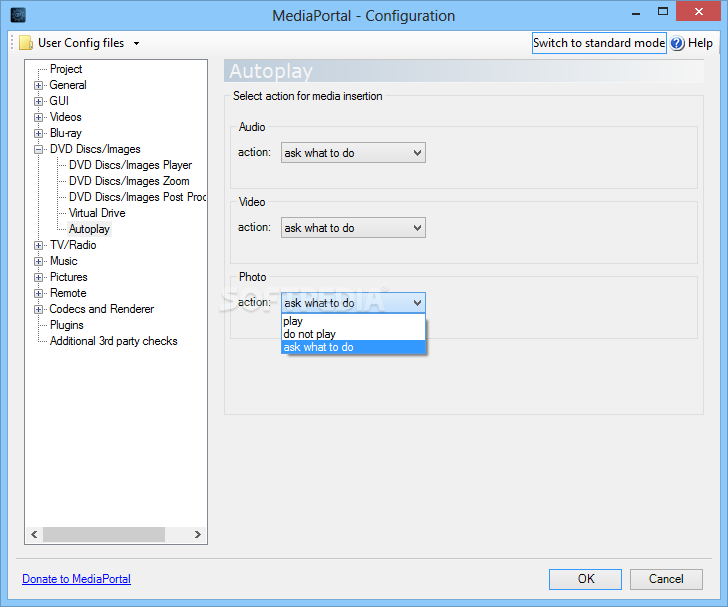The width and height of the screenshot is (728, 607).
Task: Select the Remote tree label
Action: 68,293
